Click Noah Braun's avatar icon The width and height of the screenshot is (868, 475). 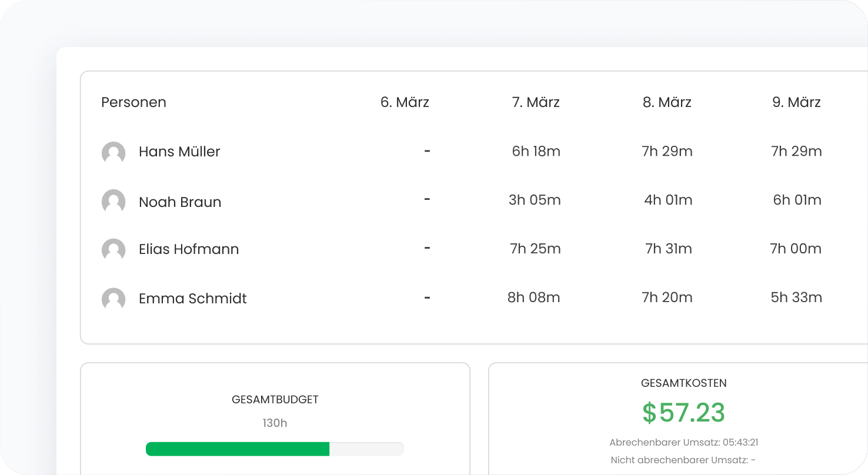point(113,202)
